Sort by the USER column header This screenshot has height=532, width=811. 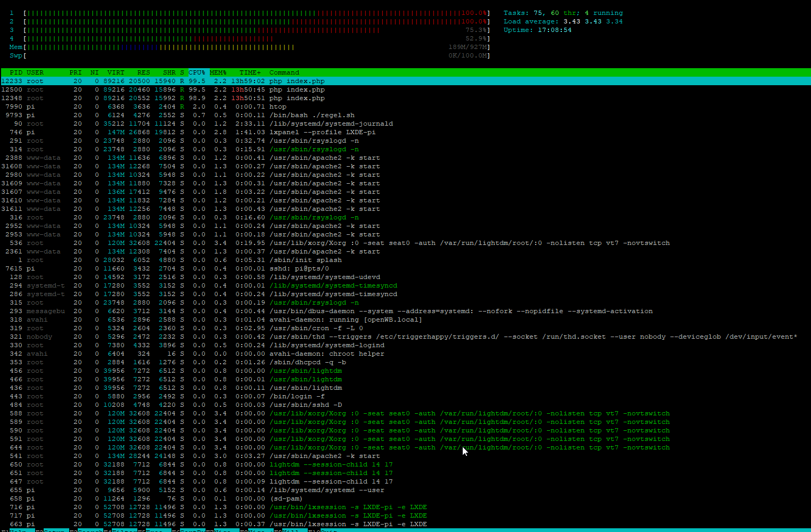click(x=35, y=72)
